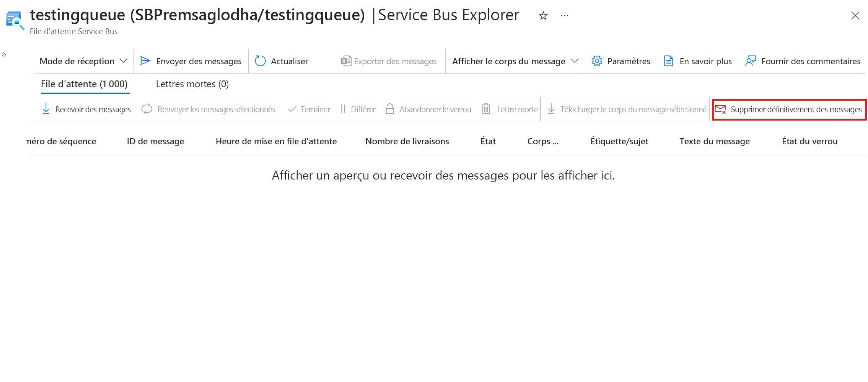
Task: Click the Étiquette/sujet column header
Action: (x=619, y=141)
